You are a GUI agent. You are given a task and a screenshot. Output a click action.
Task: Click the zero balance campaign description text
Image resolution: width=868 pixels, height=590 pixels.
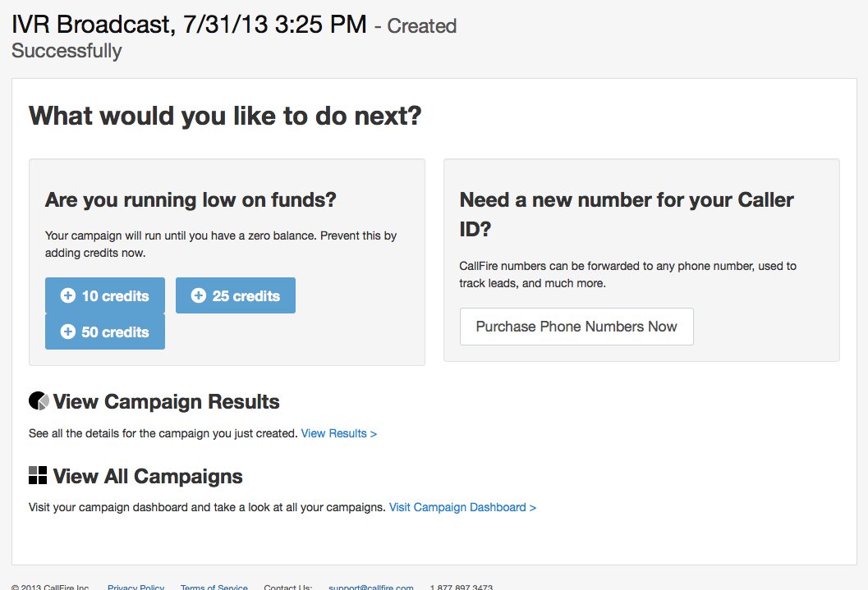(x=220, y=245)
